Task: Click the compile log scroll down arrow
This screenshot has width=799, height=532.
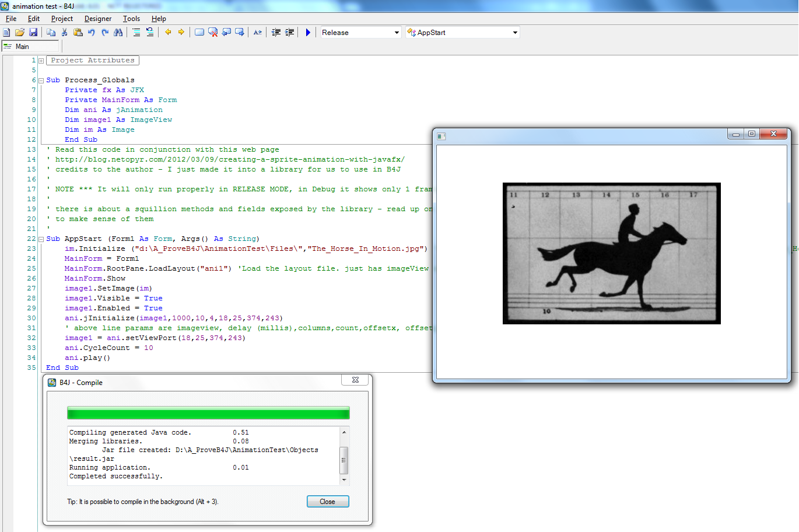Action: point(344,480)
